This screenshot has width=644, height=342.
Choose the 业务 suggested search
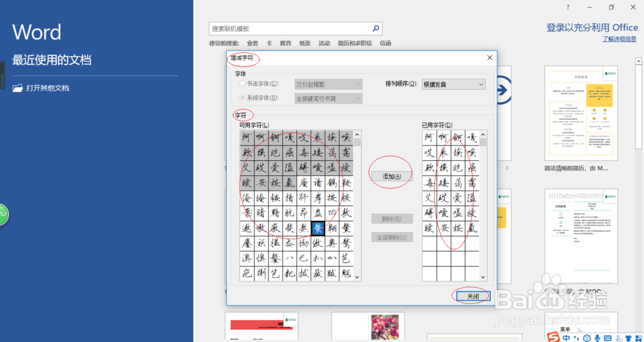[x=252, y=43]
